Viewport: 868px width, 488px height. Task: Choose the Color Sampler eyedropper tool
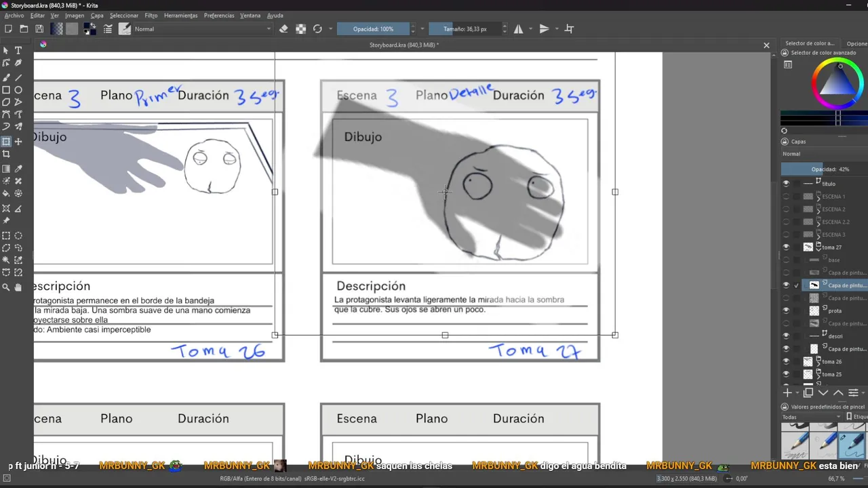(x=18, y=169)
